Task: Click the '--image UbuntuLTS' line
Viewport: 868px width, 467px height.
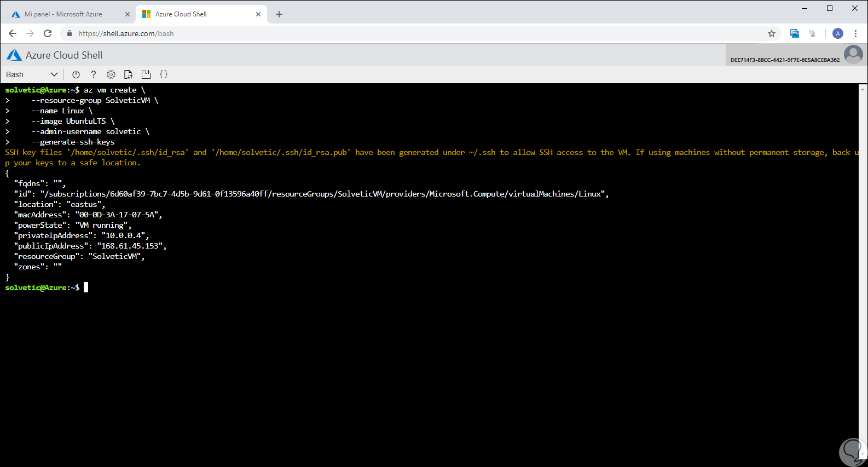Action: point(73,121)
